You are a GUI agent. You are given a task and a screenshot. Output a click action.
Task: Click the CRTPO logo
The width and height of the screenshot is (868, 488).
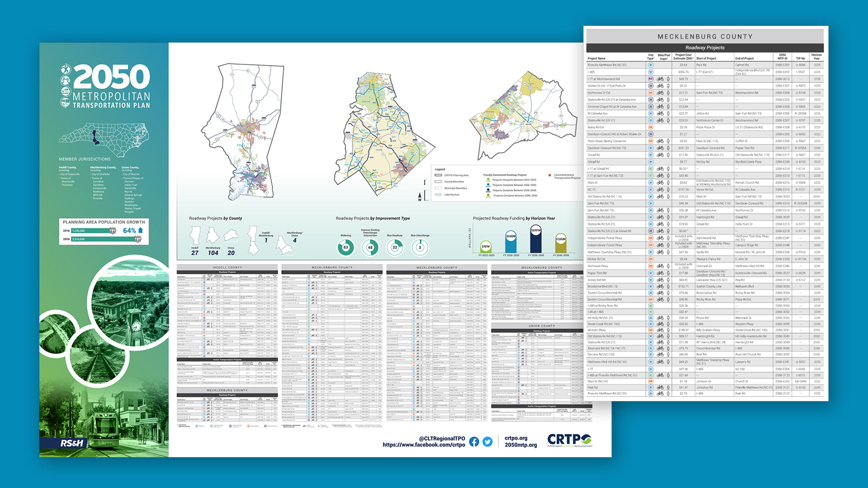569,440
